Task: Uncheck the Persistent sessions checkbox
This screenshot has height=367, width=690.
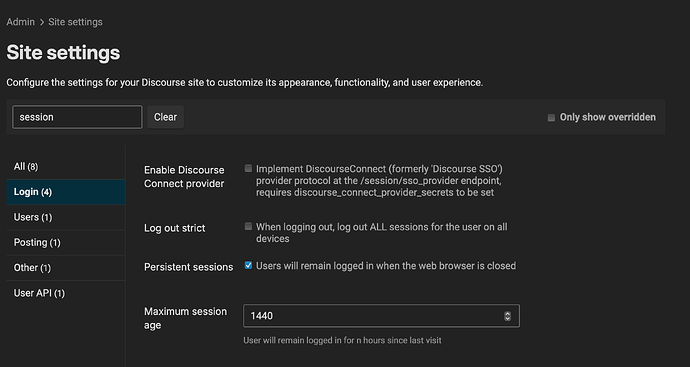Action: [x=249, y=265]
